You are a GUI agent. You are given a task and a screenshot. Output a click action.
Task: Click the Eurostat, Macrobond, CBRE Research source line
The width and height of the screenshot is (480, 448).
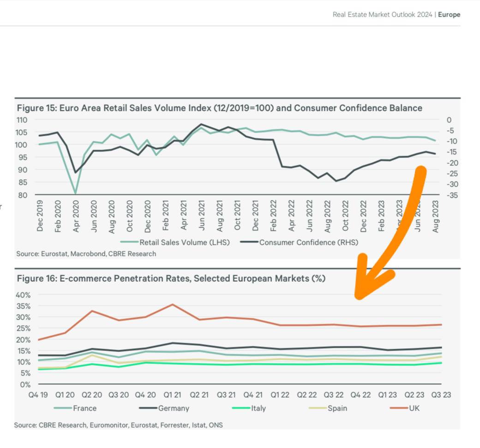click(x=86, y=254)
